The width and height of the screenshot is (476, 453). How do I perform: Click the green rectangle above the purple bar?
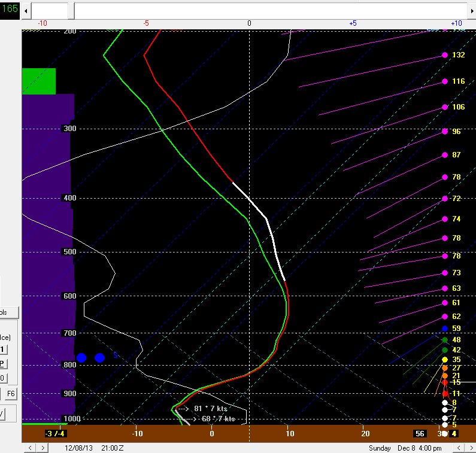(39, 81)
